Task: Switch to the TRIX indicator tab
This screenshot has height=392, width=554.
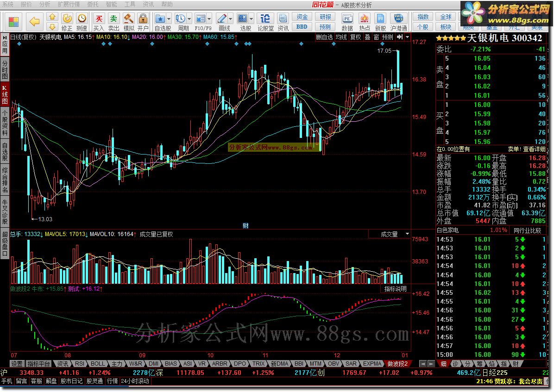Action: (258, 363)
